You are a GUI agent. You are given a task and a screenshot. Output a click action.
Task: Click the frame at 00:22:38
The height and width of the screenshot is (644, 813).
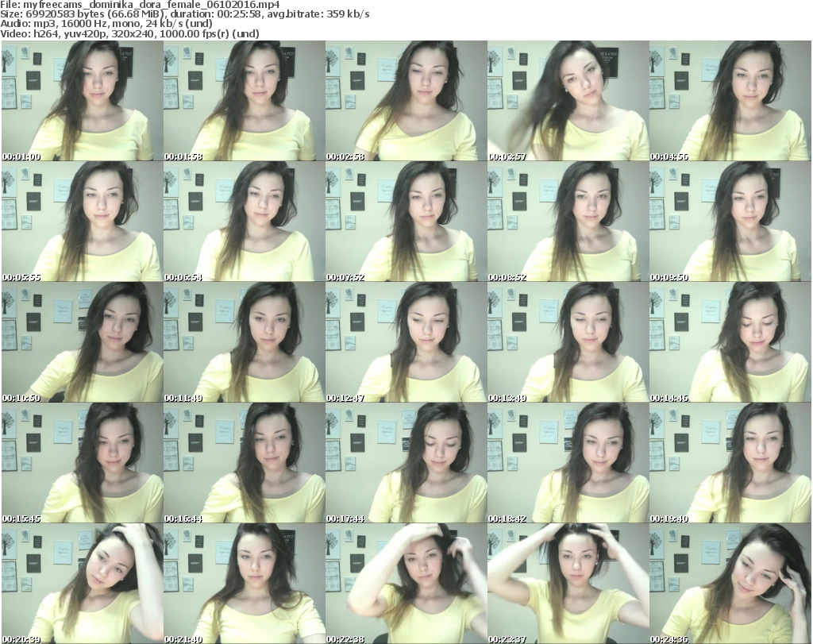point(405,584)
